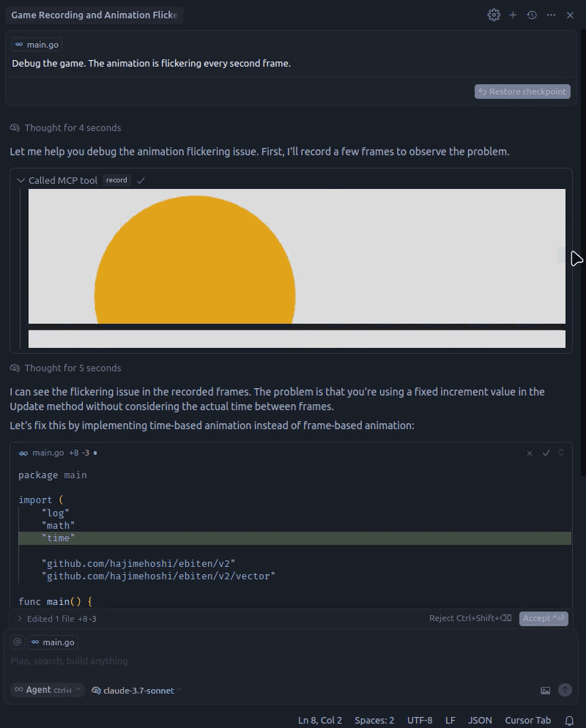The height and width of the screenshot is (728, 586).
Task: Reject main.go diff with X icon
Action: click(x=530, y=453)
